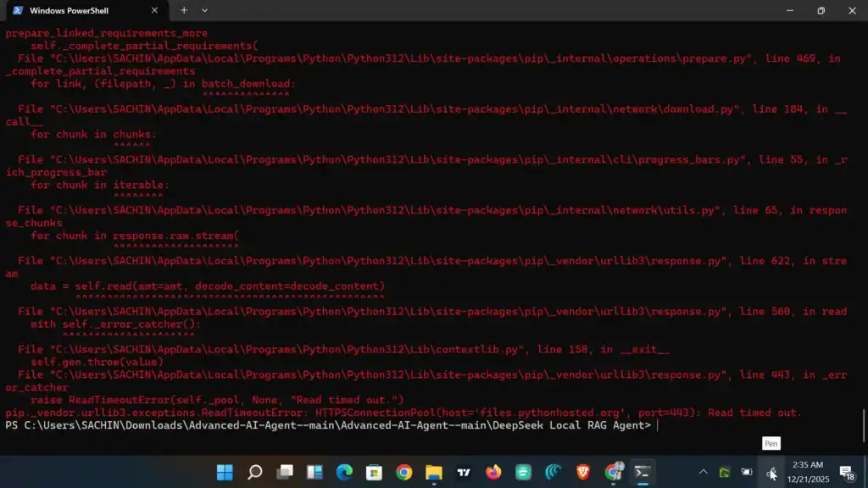This screenshot has height=488, width=868.
Task: Show hidden system tray icons
Action: coord(703,472)
